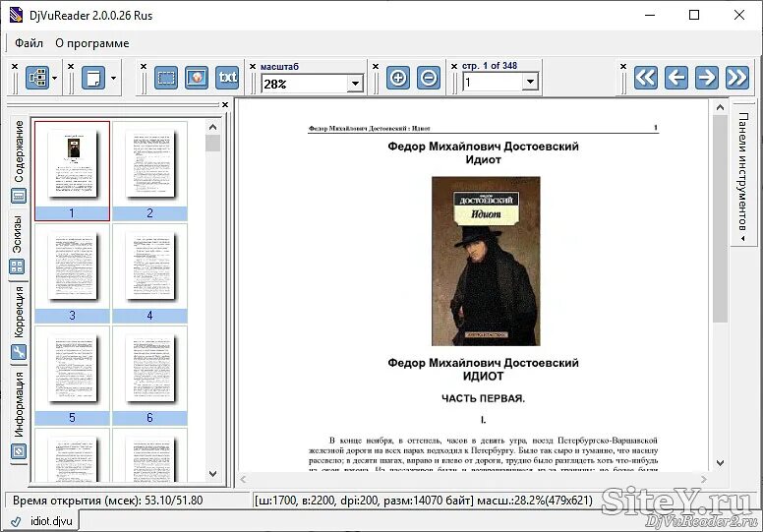Close the thumbnails side panel
The height and width of the screenshot is (532, 763).
coord(225,104)
